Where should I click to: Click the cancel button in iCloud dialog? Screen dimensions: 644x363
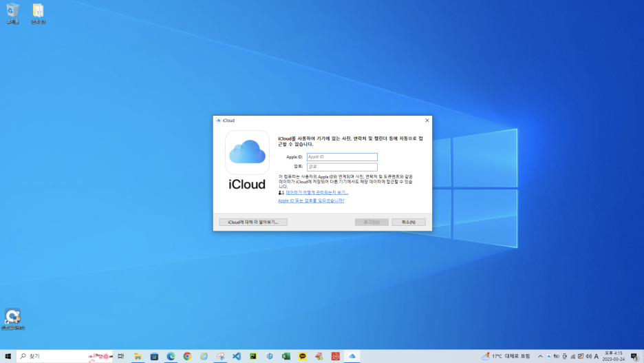(x=409, y=222)
